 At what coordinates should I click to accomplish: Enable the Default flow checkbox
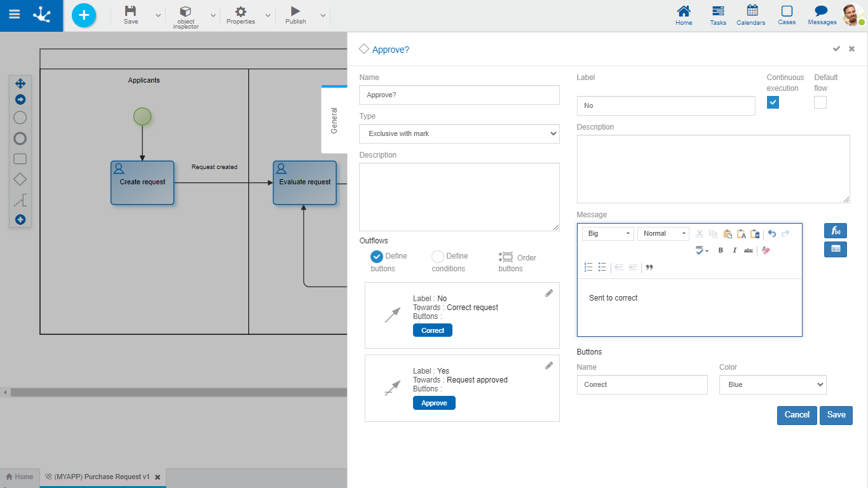pyautogui.click(x=820, y=102)
